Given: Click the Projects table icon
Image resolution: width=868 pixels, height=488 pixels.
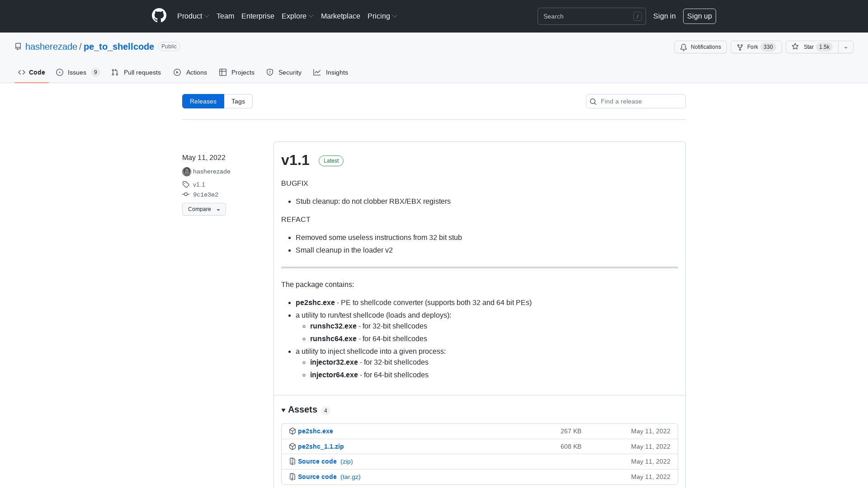Looking at the screenshot, I should (223, 72).
